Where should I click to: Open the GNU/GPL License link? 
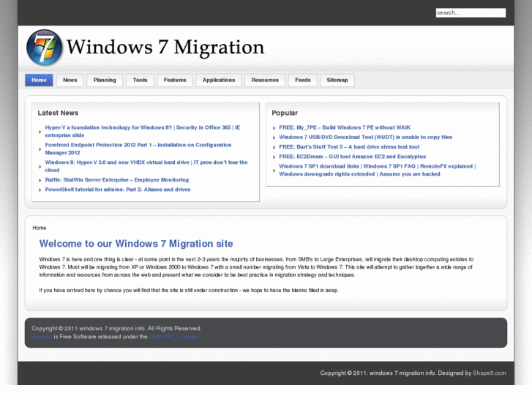(174, 337)
